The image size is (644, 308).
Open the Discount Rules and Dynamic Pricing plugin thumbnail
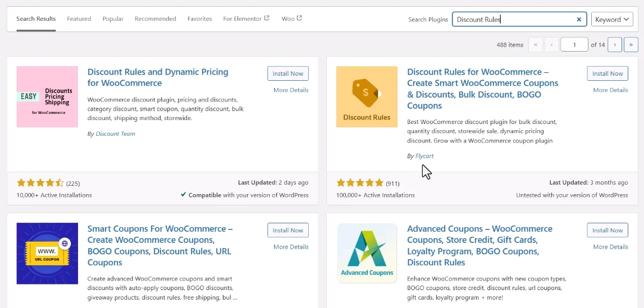(x=47, y=97)
